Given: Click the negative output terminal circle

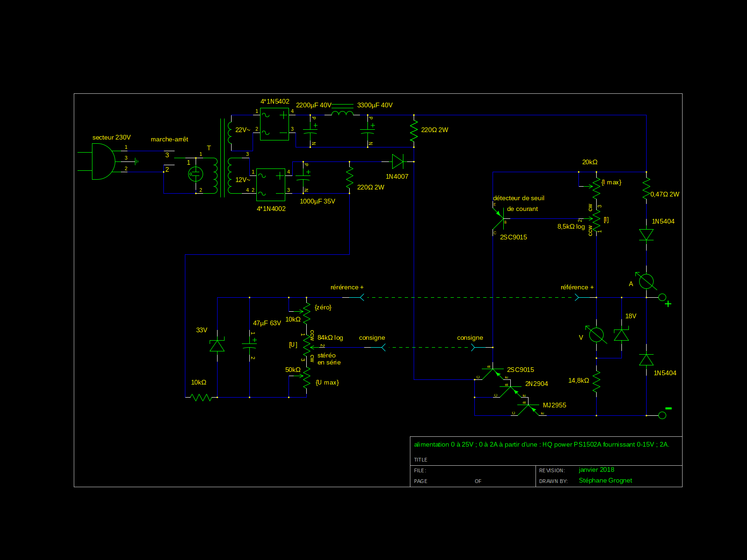Looking at the screenshot, I should tap(662, 415).
